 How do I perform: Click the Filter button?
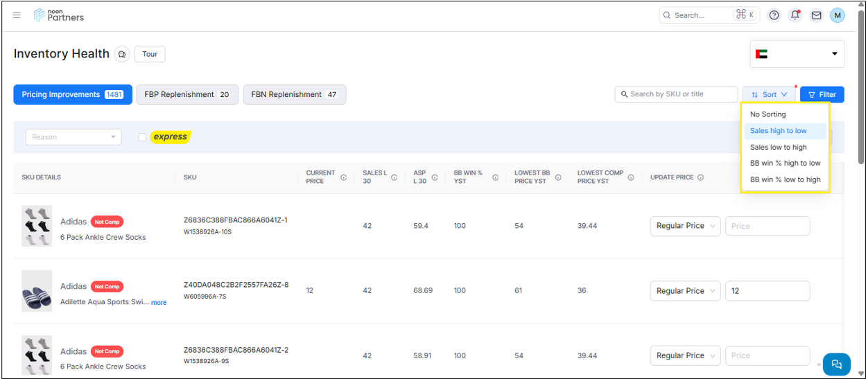pos(822,95)
